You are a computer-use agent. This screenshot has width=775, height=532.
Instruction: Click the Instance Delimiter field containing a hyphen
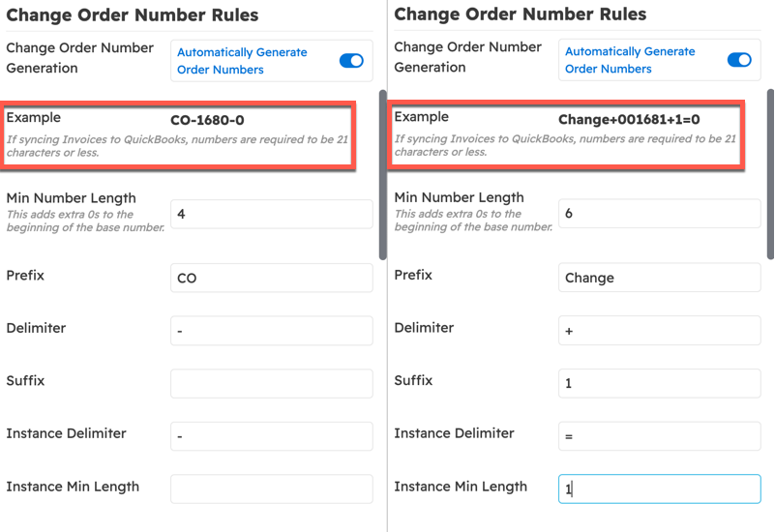[x=271, y=436]
